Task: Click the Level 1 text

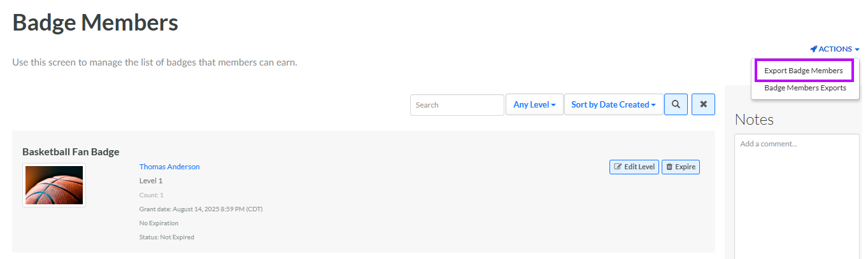Action: click(x=151, y=181)
